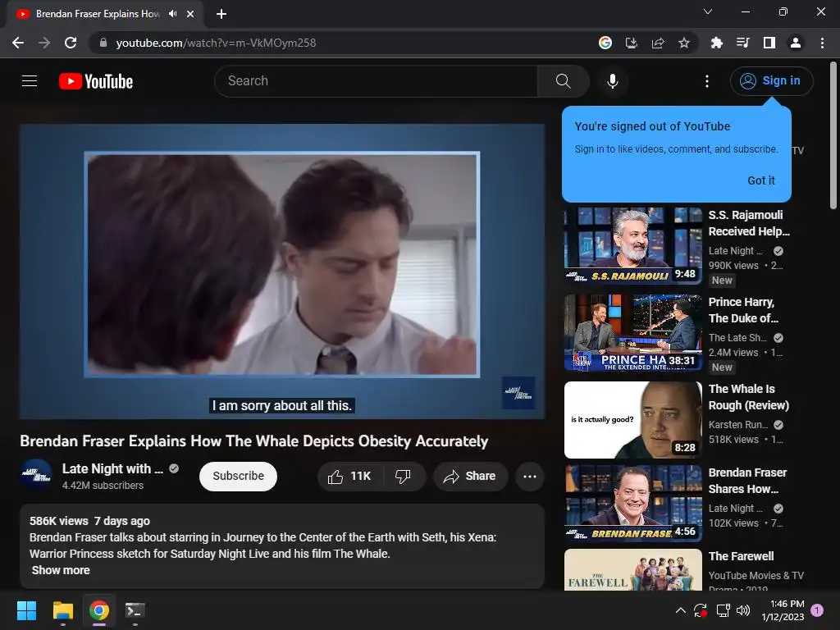
Task: Open Chrome profile icon
Action: [x=796, y=43]
